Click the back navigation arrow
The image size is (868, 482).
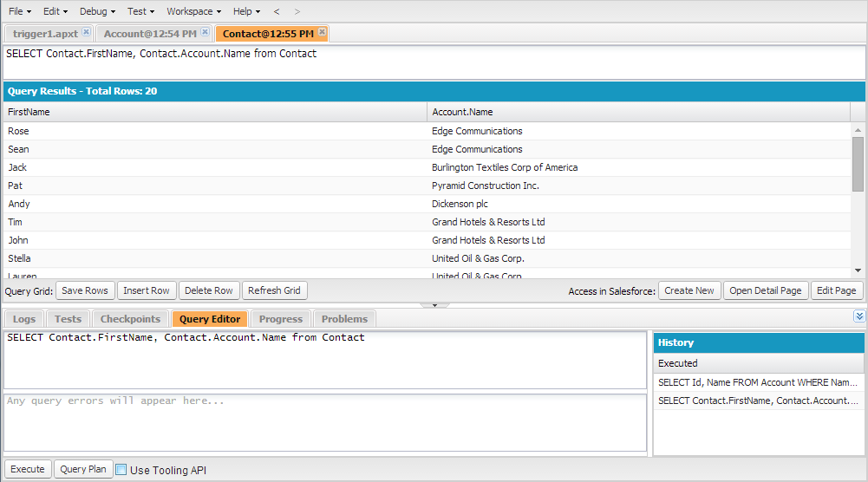coord(277,11)
